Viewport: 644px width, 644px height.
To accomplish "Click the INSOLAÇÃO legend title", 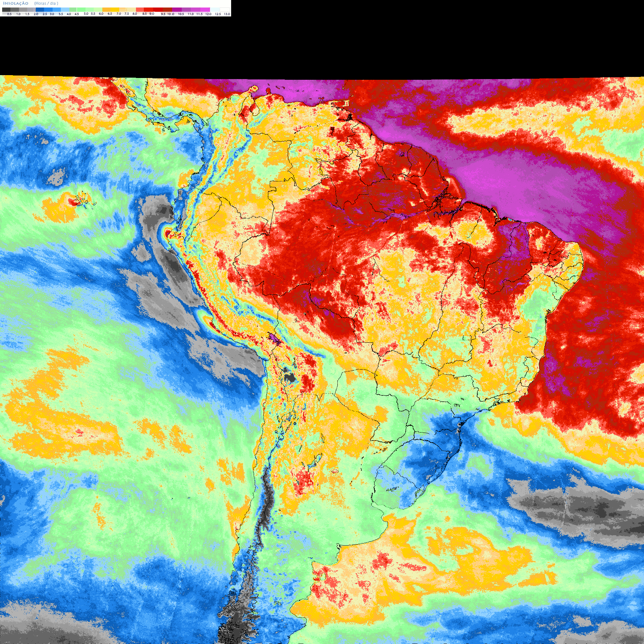I will [x=16, y=3].
